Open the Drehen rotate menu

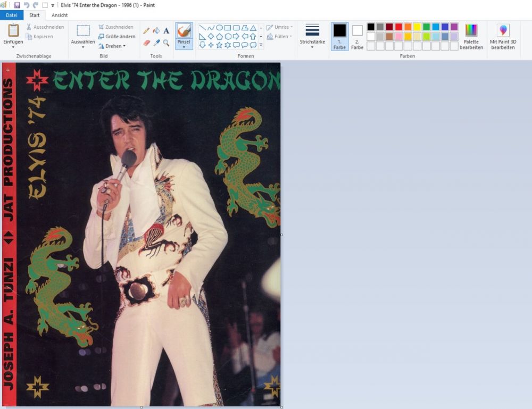tap(112, 46)
